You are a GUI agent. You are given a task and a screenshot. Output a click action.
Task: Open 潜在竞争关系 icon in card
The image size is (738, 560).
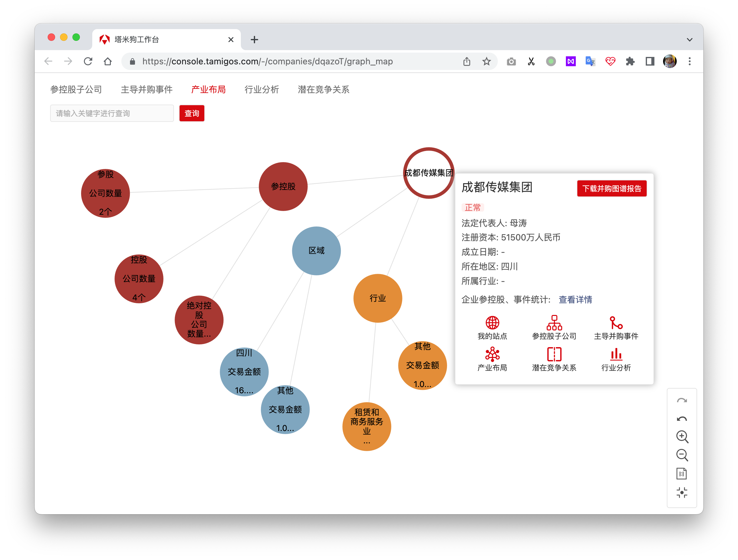pyautogui.click(x=554, y=354)
